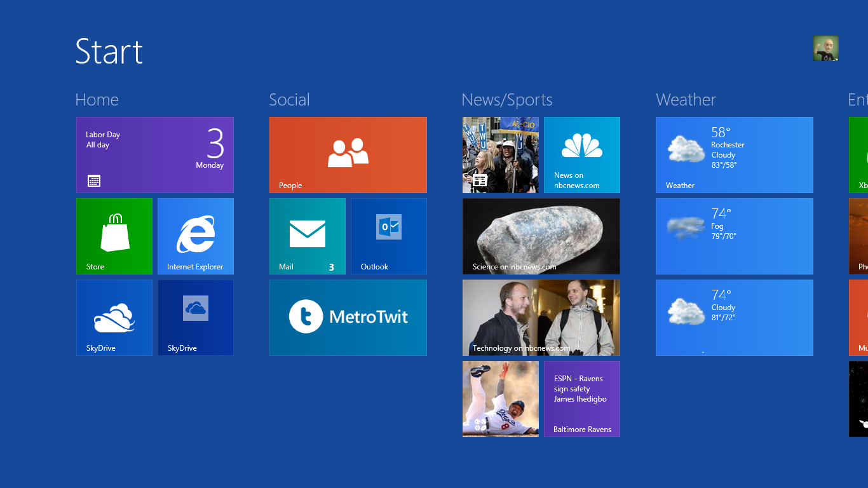Click the baseball player photo tile

point(501,399)
